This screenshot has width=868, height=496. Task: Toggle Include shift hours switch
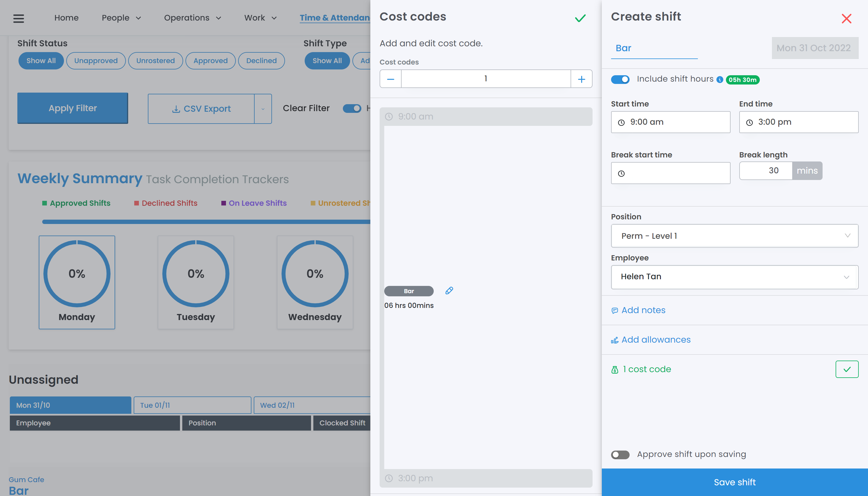620,79
